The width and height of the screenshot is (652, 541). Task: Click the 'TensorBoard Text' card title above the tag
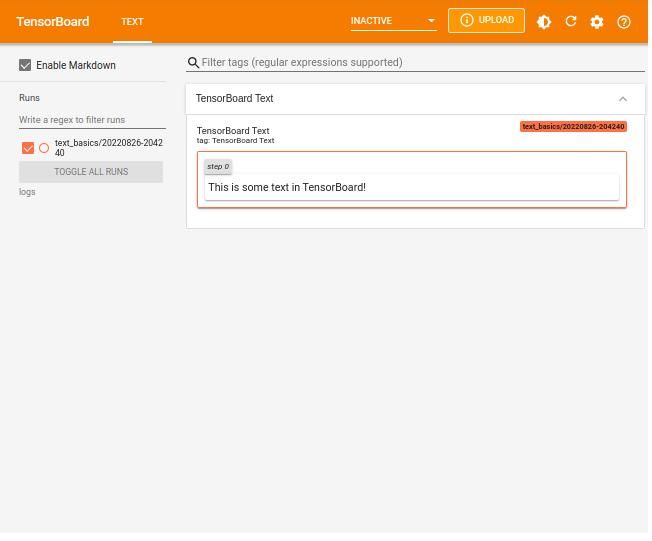coord(233,131)
